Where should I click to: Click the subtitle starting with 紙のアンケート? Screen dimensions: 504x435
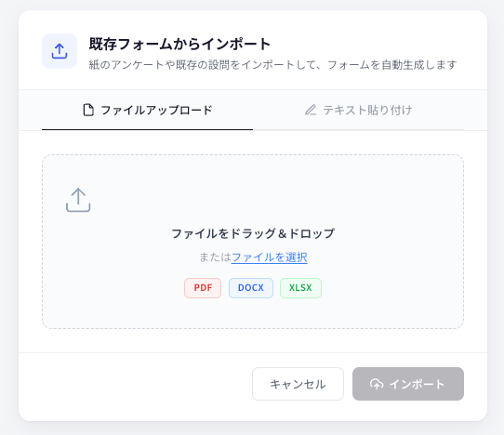(x=272, y=65)
